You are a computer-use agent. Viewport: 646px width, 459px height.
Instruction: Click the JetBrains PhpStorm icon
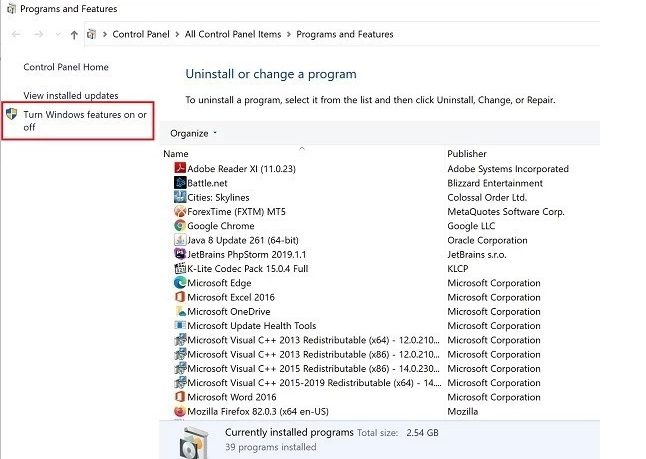coord(180,254)
